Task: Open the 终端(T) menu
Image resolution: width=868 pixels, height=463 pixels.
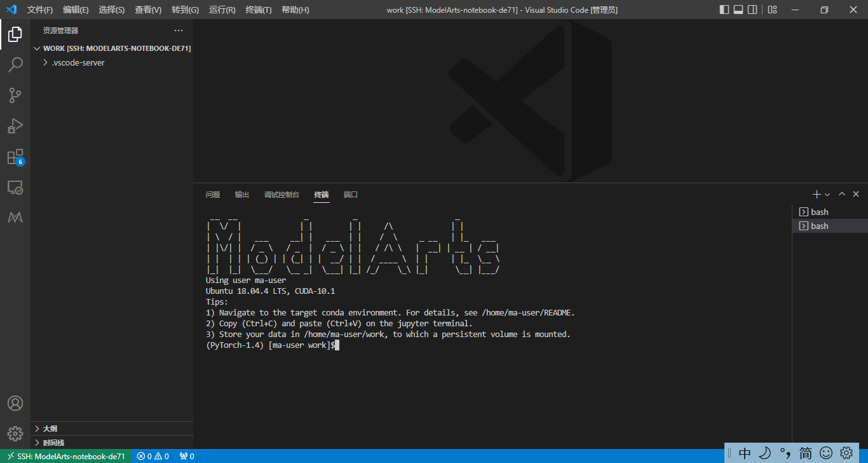Action: pos(259,10)
